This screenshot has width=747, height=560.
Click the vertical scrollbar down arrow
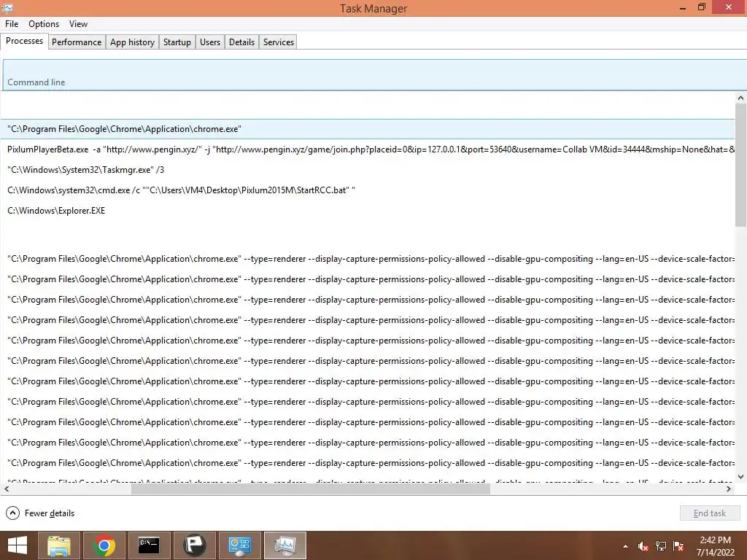[740, 476]
